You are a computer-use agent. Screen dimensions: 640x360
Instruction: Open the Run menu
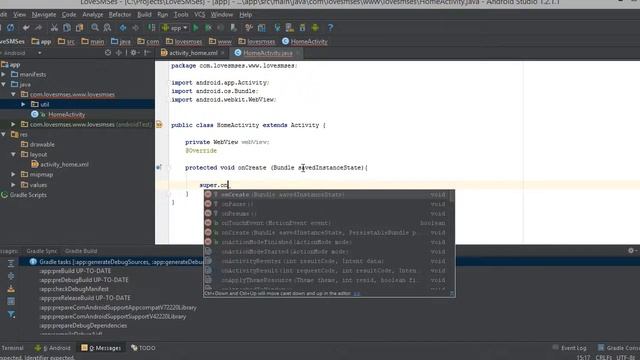(x=162, y=15)
